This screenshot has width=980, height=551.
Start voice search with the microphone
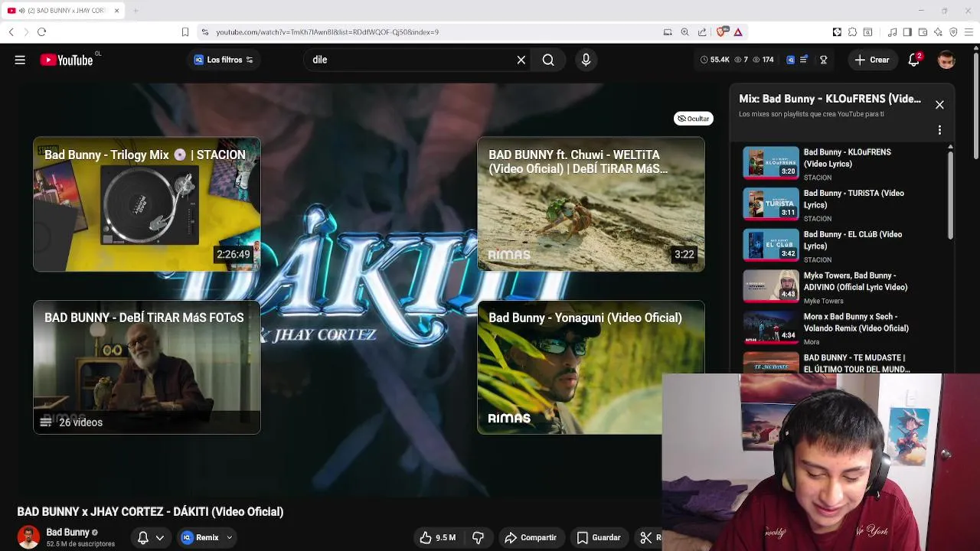pyautogui.click(x=586, y=60)
